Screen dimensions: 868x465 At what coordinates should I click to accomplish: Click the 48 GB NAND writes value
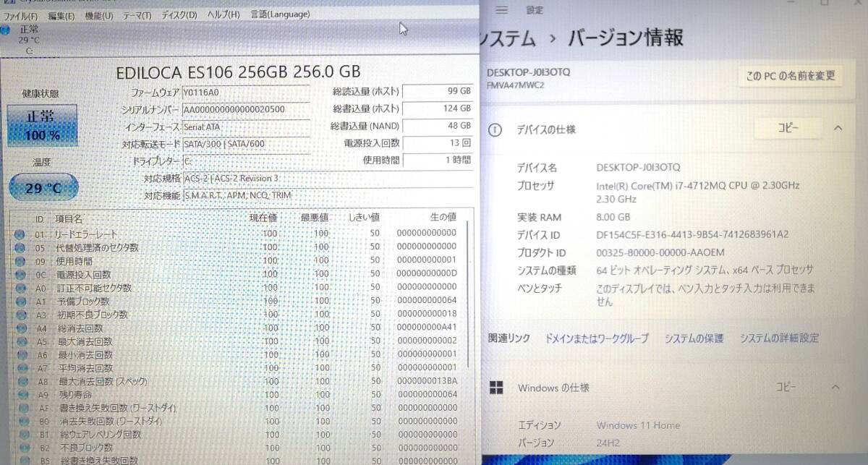coord(438,126)
